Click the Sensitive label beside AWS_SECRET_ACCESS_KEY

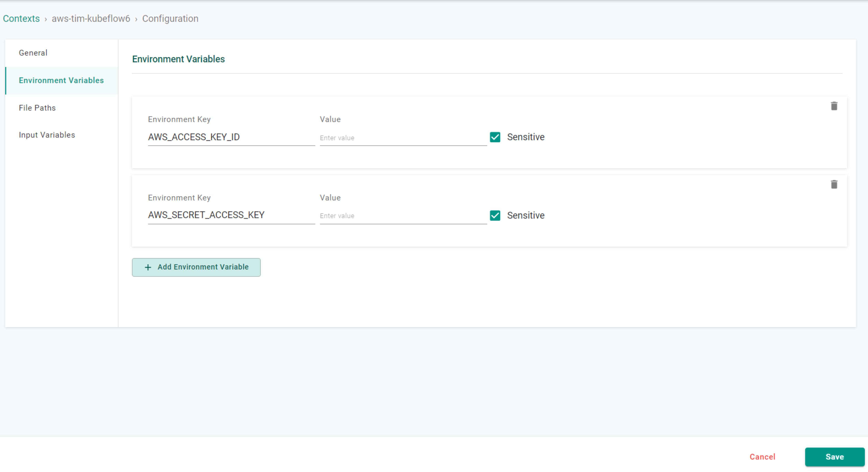[526, 215]
